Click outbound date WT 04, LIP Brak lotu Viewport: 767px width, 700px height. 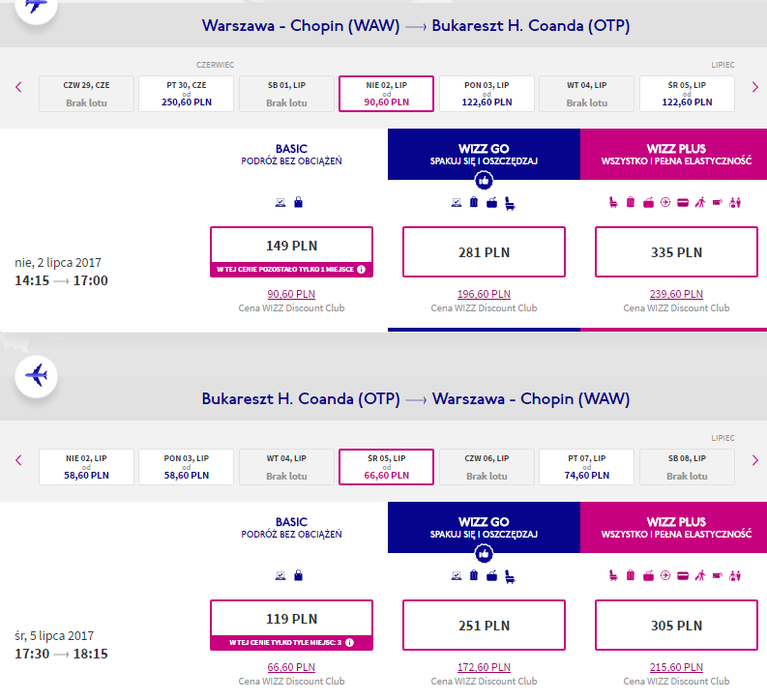click(x=586, y=94)
